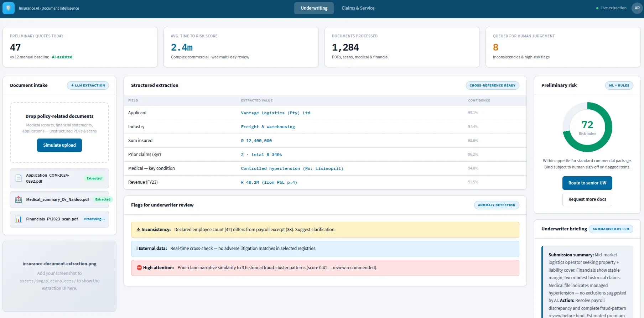Click the Sum insured field label

[140, 141]
